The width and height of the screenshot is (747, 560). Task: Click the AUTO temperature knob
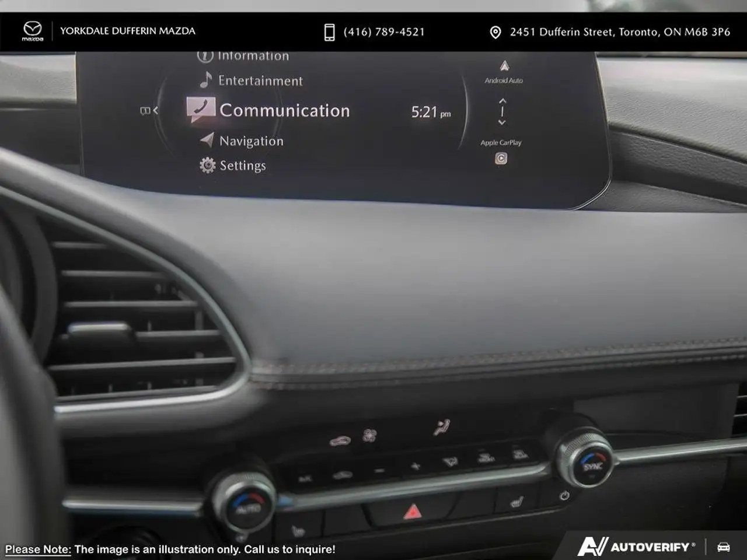(245, 503)
